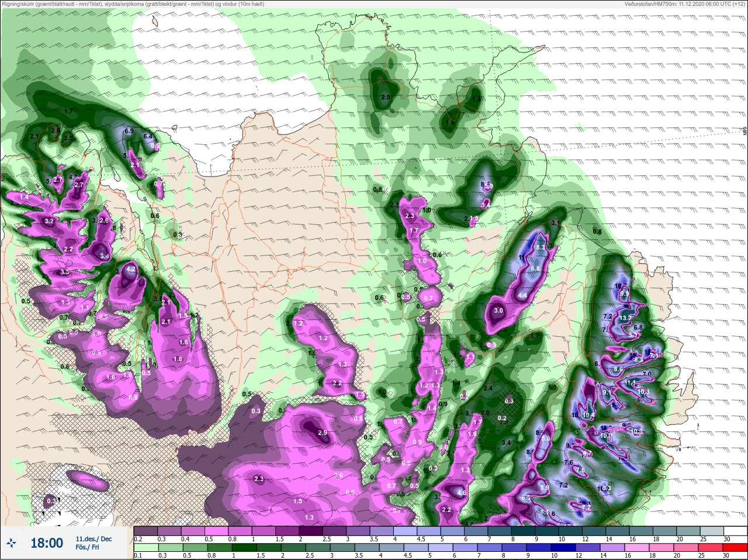Screen dimensions: 748x560
Task: Click the 4.4 value on the map
Action: point(522,296)
